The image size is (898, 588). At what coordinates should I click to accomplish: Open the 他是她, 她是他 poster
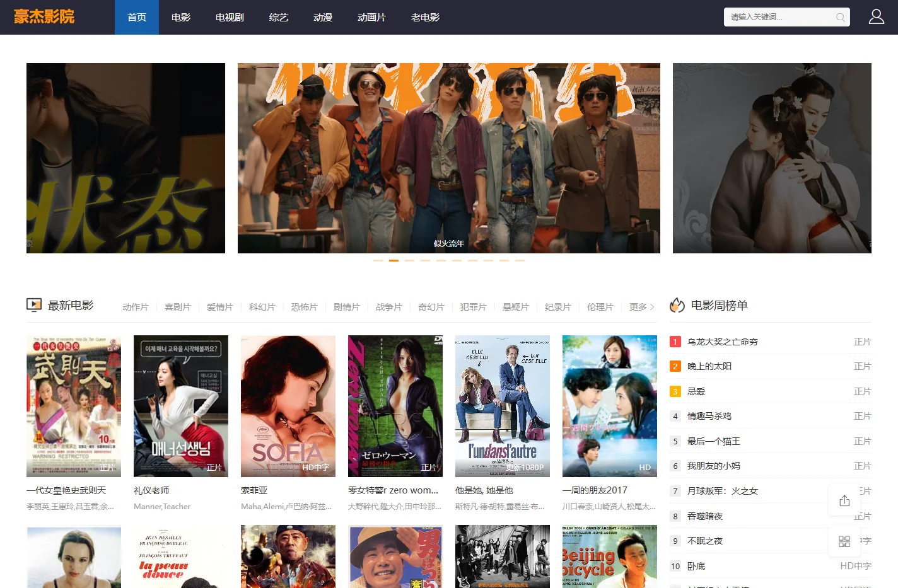click(x=503, y=406)
